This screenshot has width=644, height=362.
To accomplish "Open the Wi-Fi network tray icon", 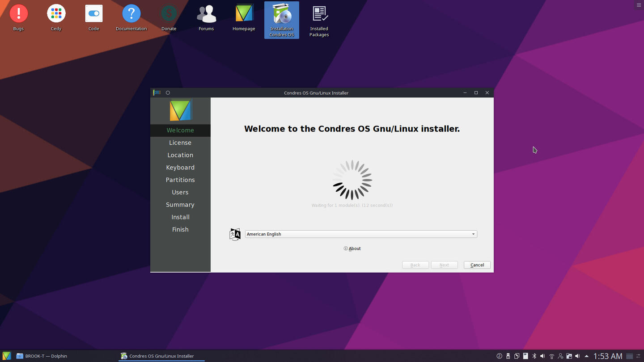I will click(551, 356).
